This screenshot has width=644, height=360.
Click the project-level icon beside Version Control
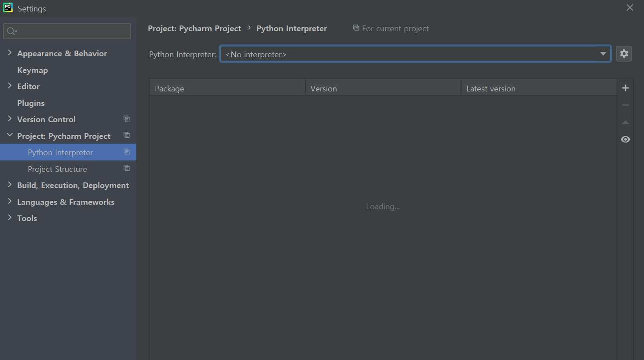point(127,119)
